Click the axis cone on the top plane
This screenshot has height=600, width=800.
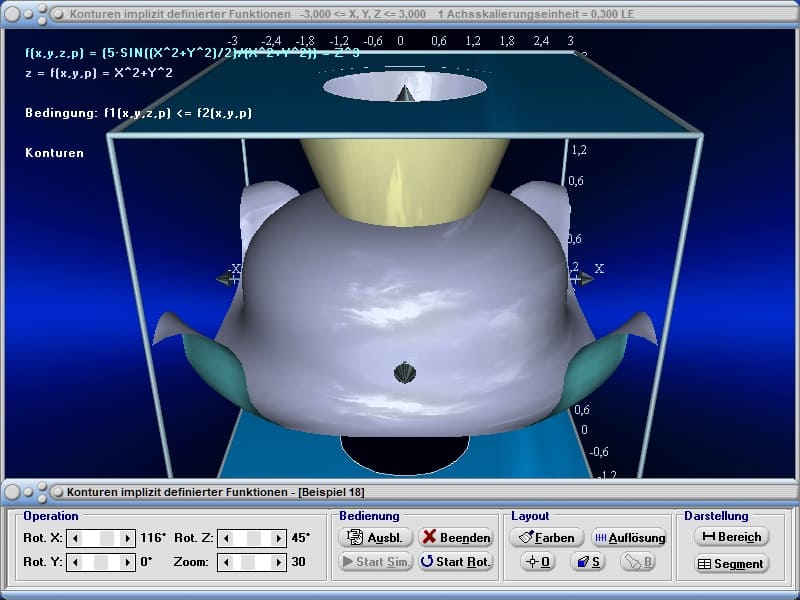tap(405, 93)
